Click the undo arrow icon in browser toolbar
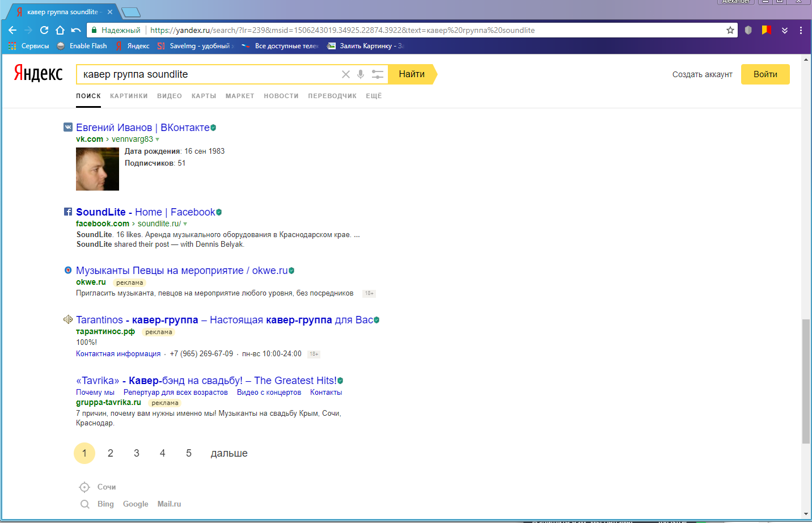812x523 pixels. point(76,30)
